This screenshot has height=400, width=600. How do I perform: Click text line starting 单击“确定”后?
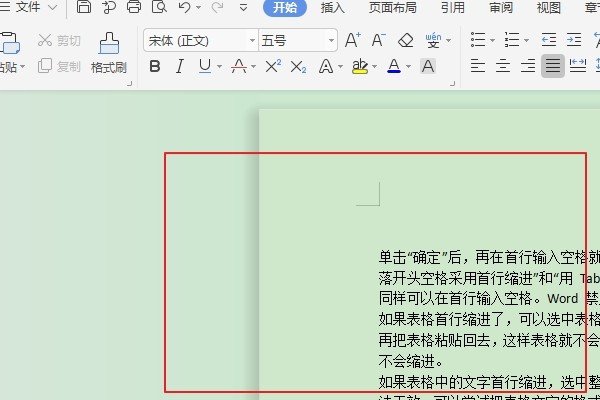click(x=489, y=257)
